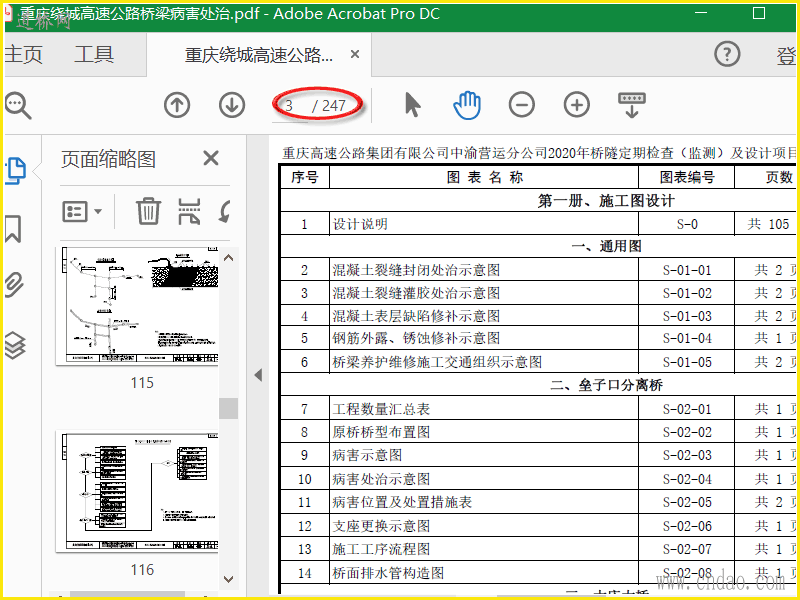Delete selected pages with trash icon
This screenshot has width=800, height=600.
tap(148, 211)
